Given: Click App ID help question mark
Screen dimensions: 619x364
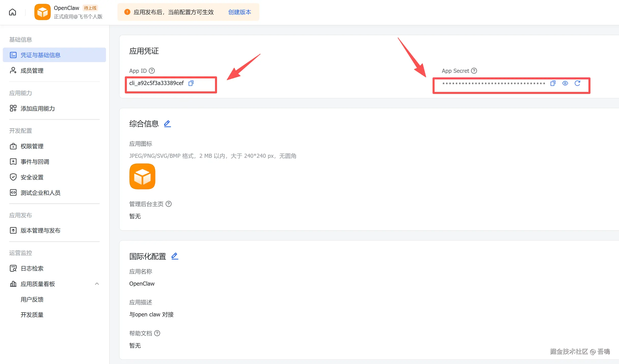Looking at the screenshot, I should (x=152, y=71).
